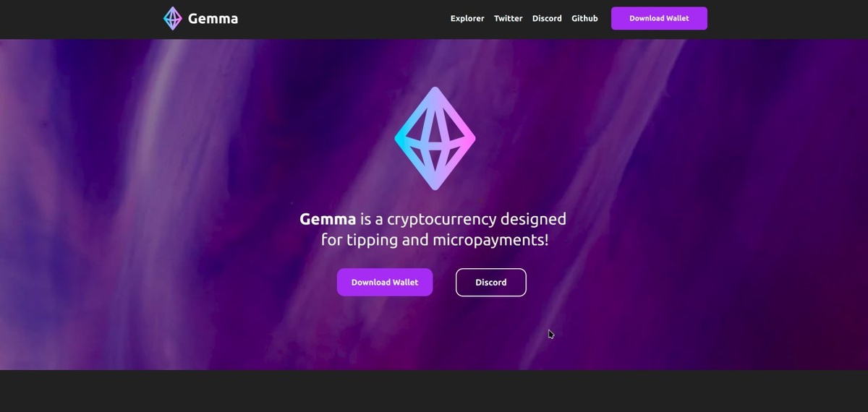The height and width of the screenshot is (412, 868).
Task: Click the purple Download Wallet hero button
Action: (385, 283)
